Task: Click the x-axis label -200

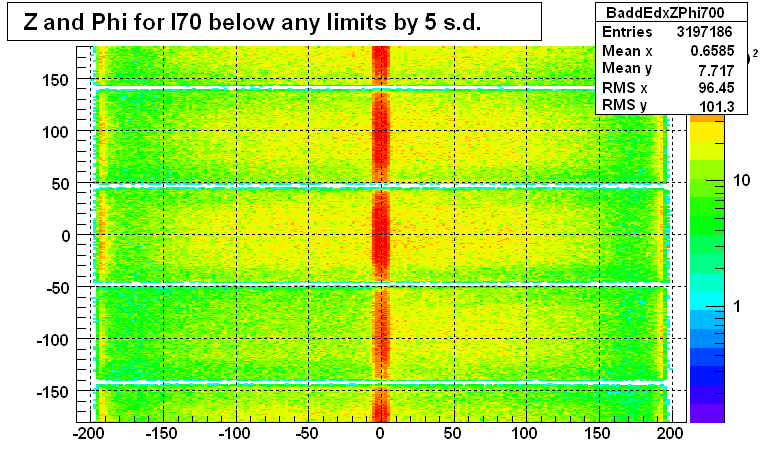Action: click(x=89, y=433)
